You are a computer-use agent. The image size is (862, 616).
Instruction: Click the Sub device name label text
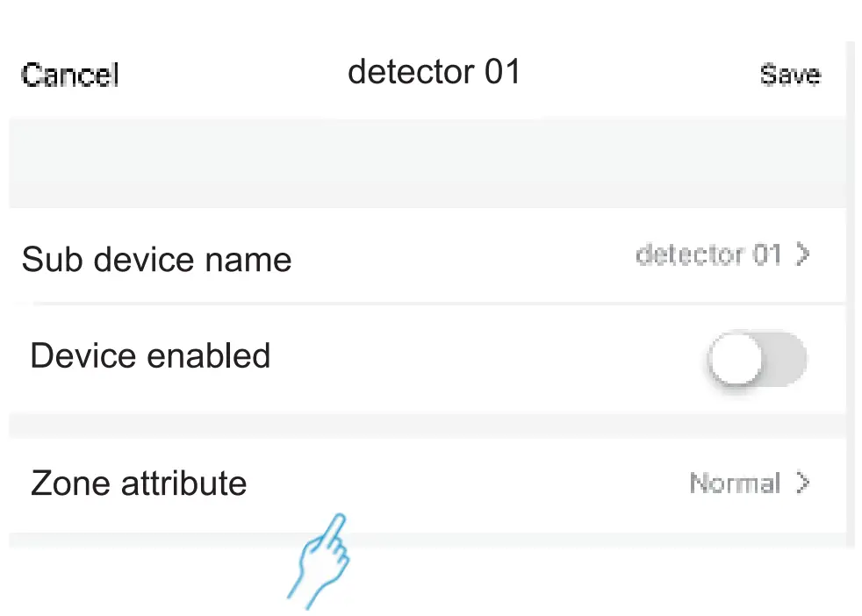click(x=156, y=260)
